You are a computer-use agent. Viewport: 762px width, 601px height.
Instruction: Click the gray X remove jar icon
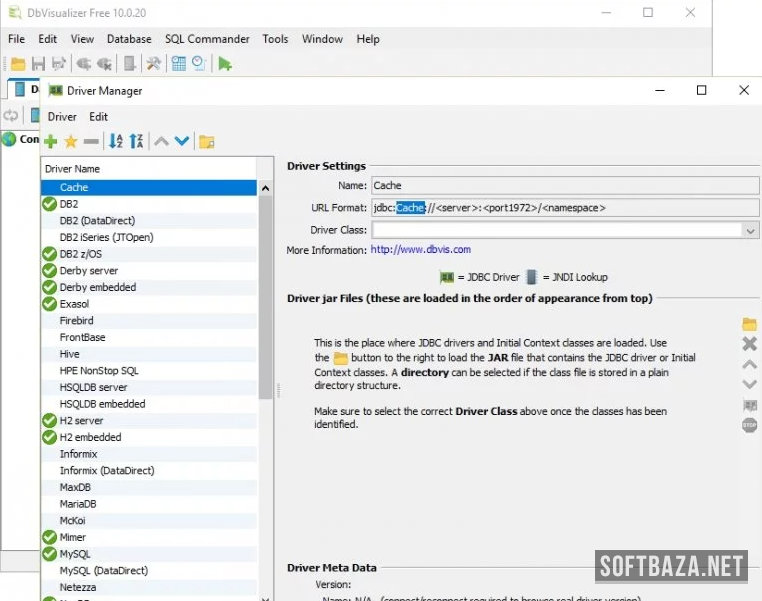click(x=749, y=344)
